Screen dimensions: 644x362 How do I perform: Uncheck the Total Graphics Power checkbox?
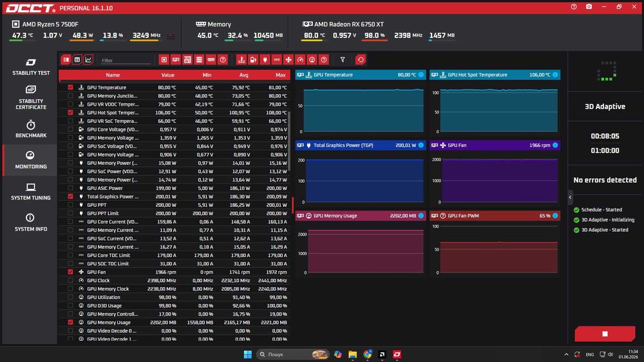click(x=71, y=196)
